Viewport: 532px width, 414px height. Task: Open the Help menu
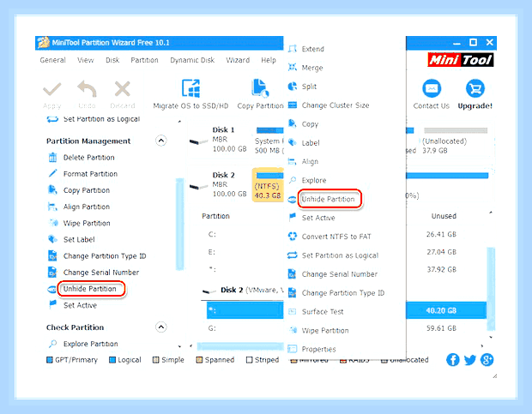pyautogui.click(x=269, y=60)
